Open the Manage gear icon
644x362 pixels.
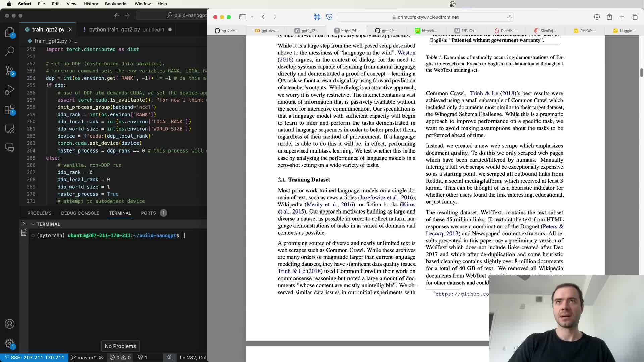point(10,343)
